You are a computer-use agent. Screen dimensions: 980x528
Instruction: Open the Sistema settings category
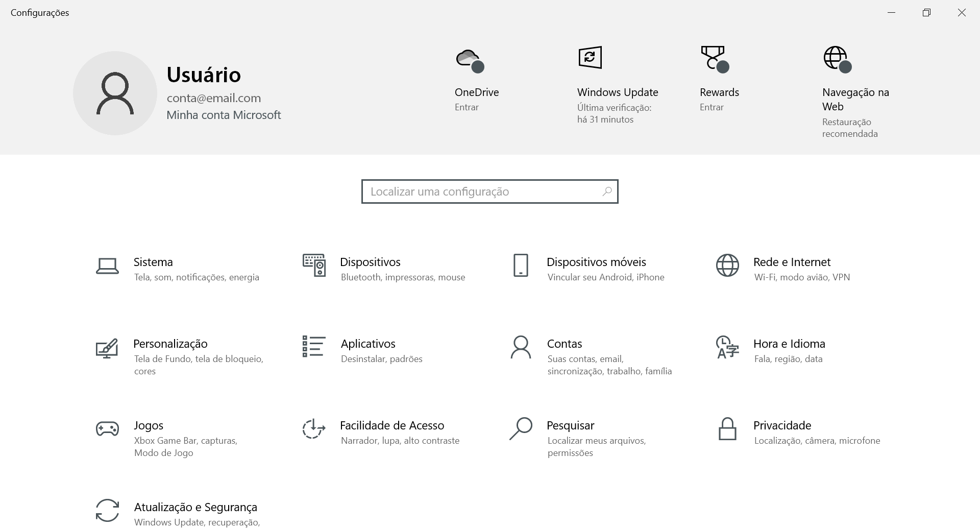[x=153, y=262]
